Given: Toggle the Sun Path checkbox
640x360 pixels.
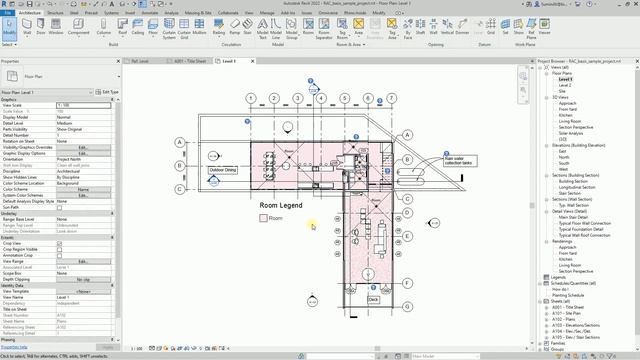Looking at the screenshot, I should pos(59,208).
